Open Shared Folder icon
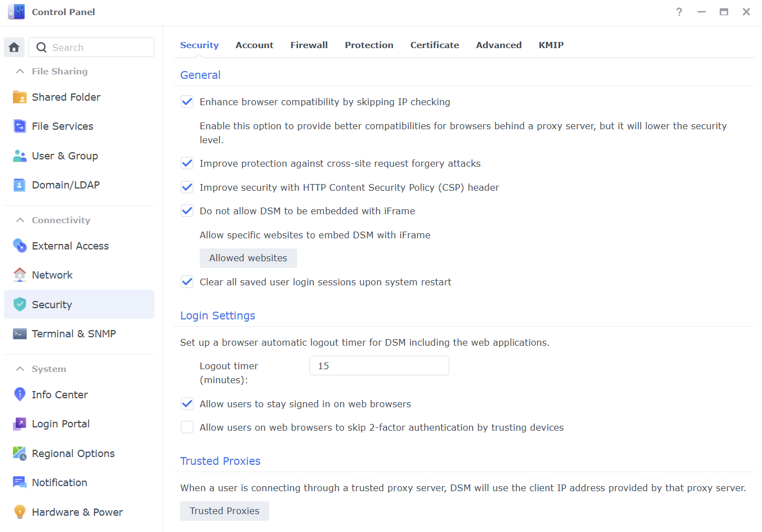The width and height of the screenshot is (762, 532). pos(20,97)
